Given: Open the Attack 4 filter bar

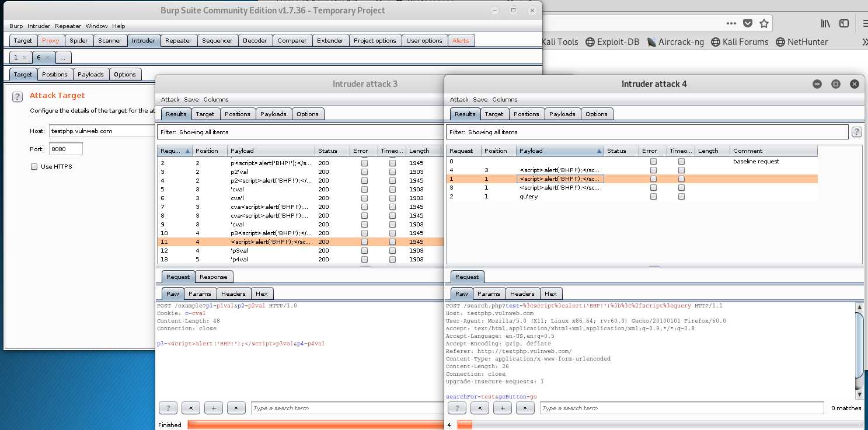Looking at the screenshot, I should pyautogui.click(x=647, y=132).
